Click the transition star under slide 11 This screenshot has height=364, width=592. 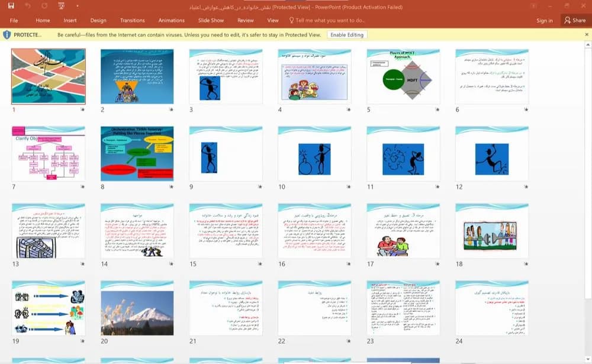(437, 186)
